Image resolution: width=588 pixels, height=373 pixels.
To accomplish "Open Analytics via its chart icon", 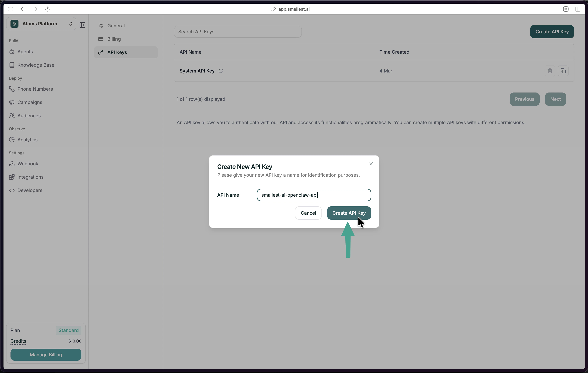I will (12, 139).
